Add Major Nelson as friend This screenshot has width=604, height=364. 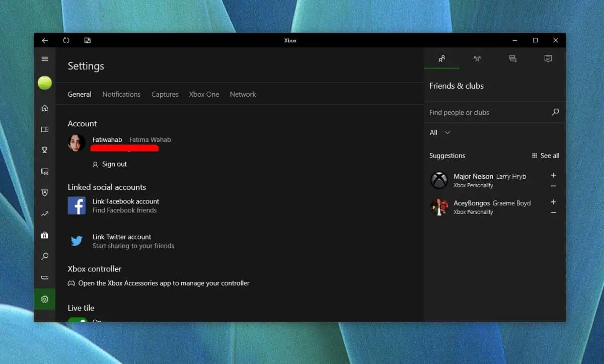pyautogui.click(x=553, y=175)
